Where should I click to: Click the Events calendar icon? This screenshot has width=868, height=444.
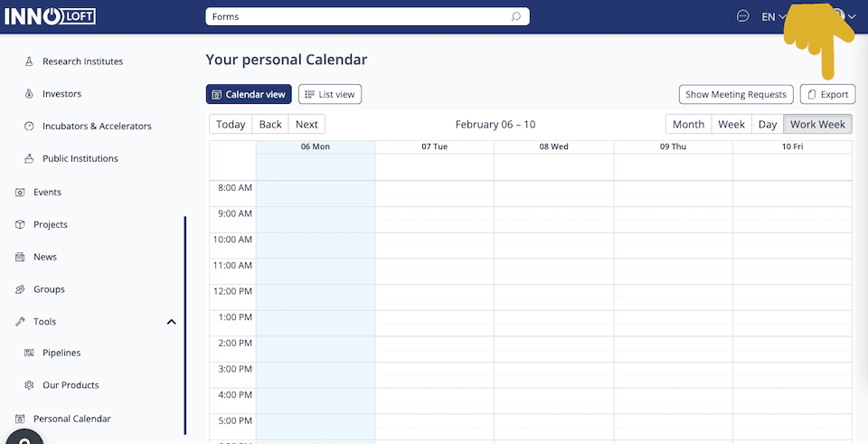click(x=20, y=193)
